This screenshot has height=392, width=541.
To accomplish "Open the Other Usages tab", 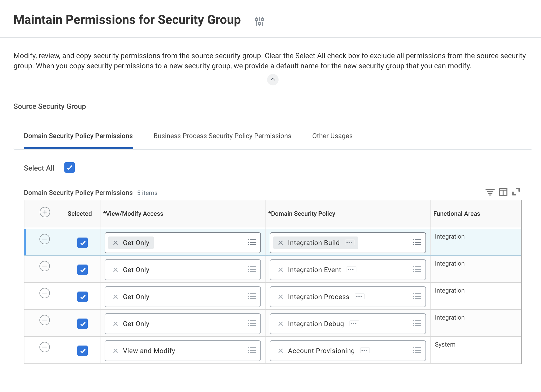I will [x=332, y=136].
